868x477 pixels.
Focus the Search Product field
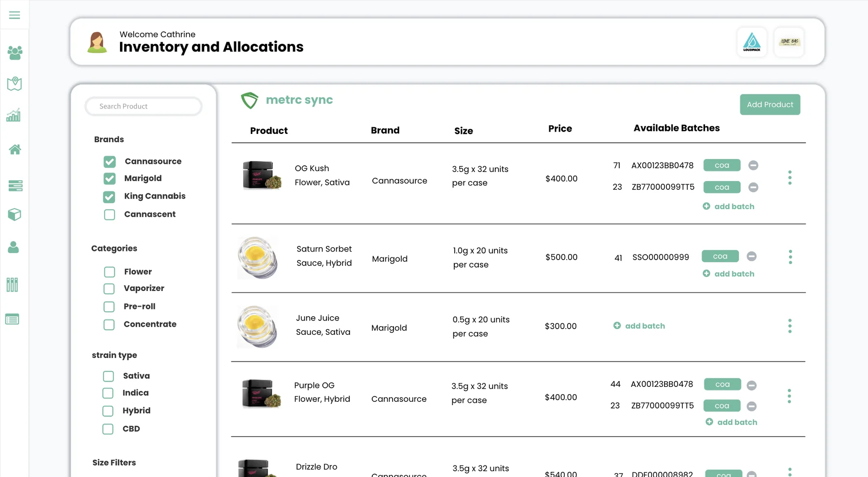(143, 106)
